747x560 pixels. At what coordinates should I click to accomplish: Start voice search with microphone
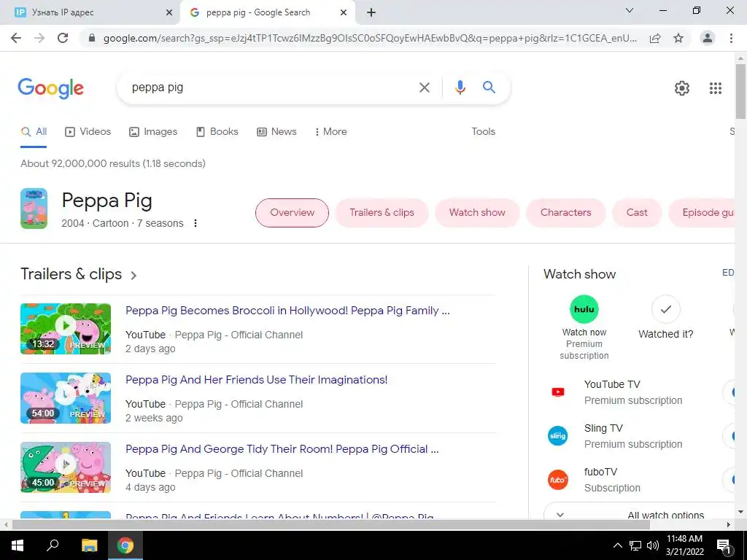point(460,87)
